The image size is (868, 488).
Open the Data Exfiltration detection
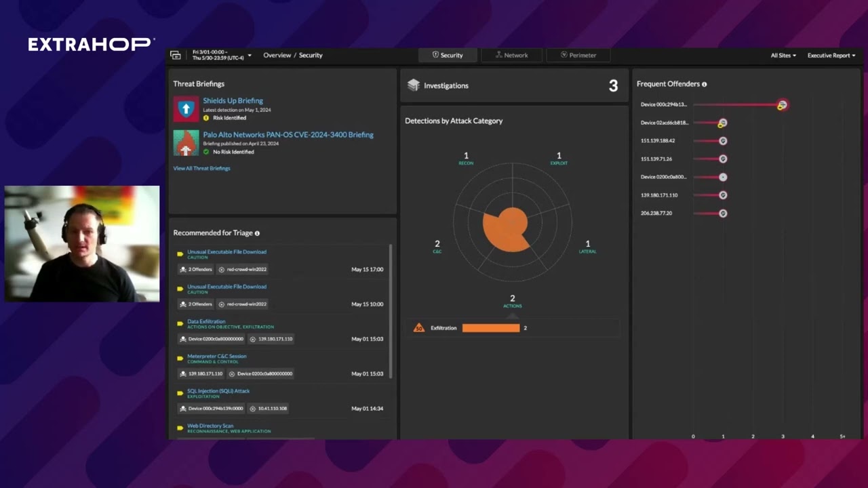point(206,321)
